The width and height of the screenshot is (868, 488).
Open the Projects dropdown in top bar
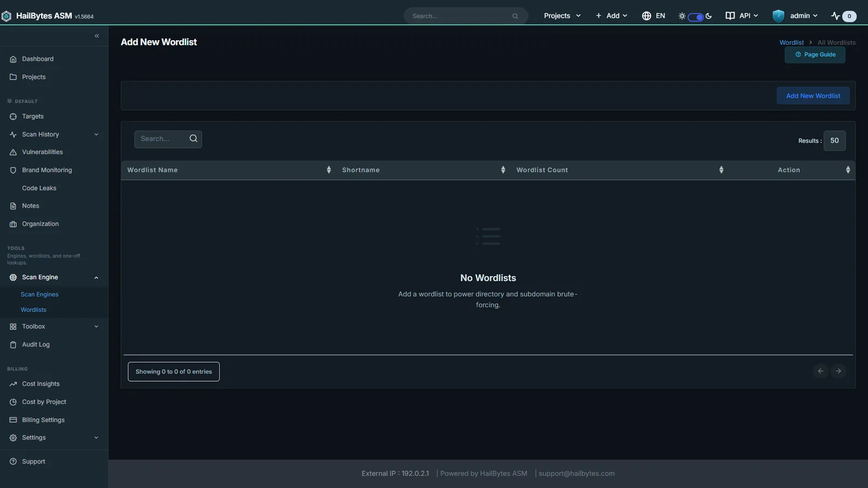pyautogui.click(x=562, y=16)
